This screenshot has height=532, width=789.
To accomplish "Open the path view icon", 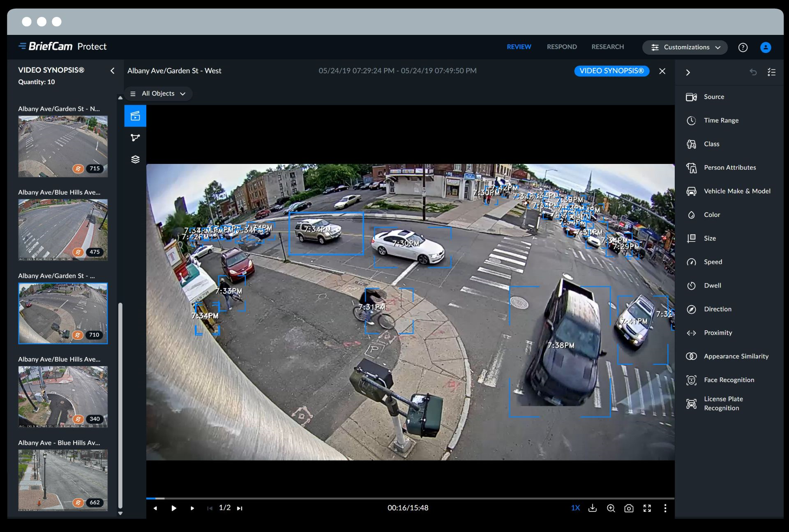I will click(135, 138).
